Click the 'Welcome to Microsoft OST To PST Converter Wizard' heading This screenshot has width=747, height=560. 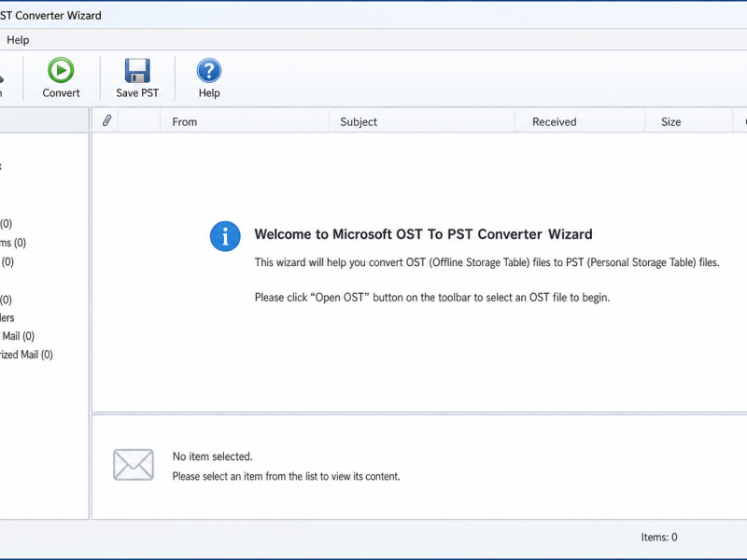[x=423, y=234]
